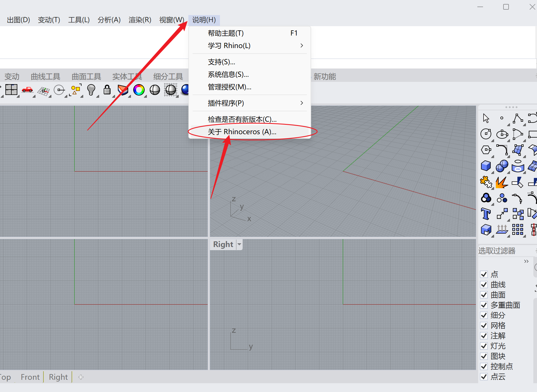This screenshot has height=392, width=537.
Task: Open the Right viewport dropdown arrow
Action: point(239,244)
